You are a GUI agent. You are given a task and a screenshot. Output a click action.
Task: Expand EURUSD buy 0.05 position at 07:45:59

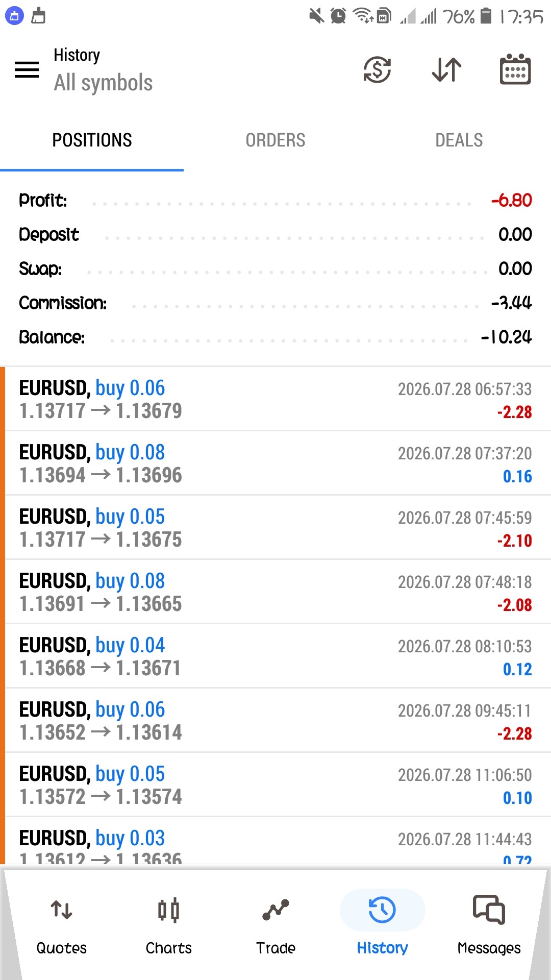[x=275, y=527]
